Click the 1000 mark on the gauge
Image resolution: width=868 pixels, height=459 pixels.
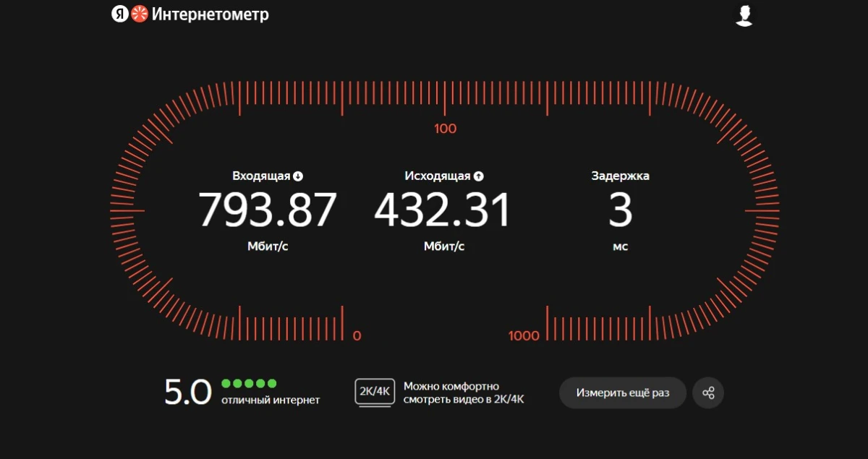(x=524, y=335)
